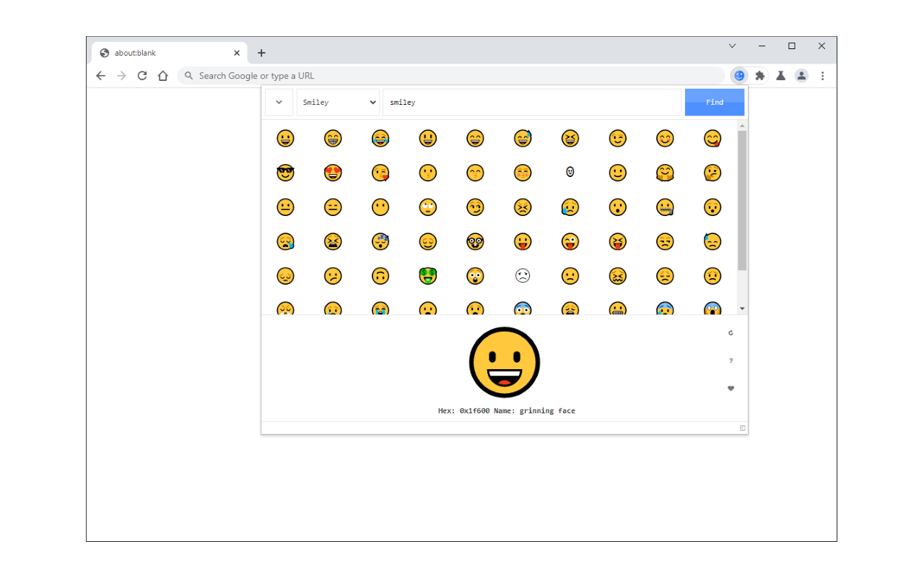Add emoji to favorites with heart icon

[731, 389]
